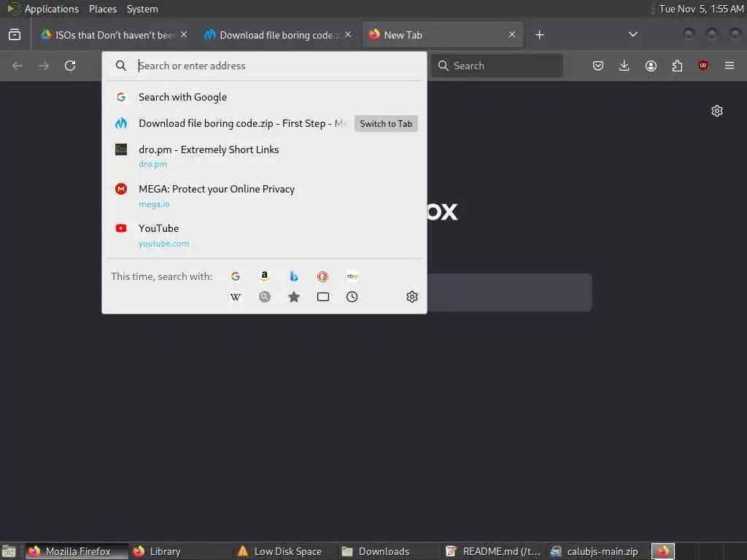
Task: Open the Extensions puzzle icon
Action: pyautogui.click(x=677, y=66)
